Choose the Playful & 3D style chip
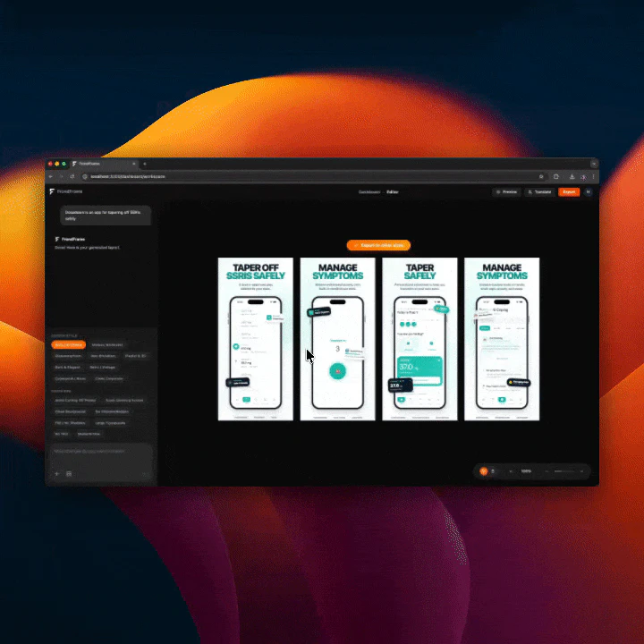Viewport: 644px width, 644px height. [135, 356]
